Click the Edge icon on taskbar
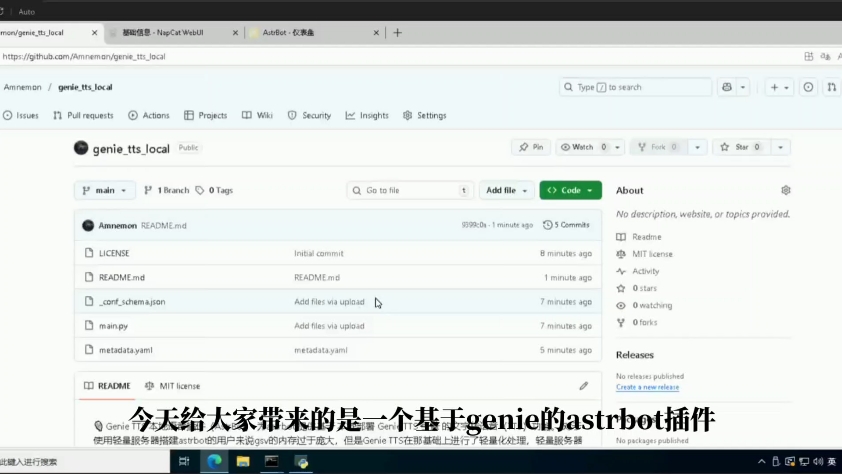 coord(214,462)
